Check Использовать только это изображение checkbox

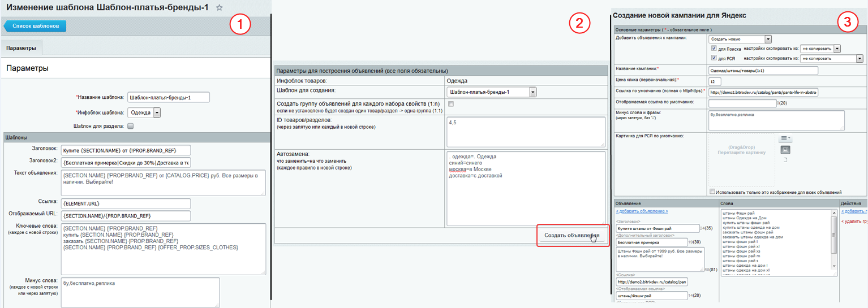tap(712, 192)
